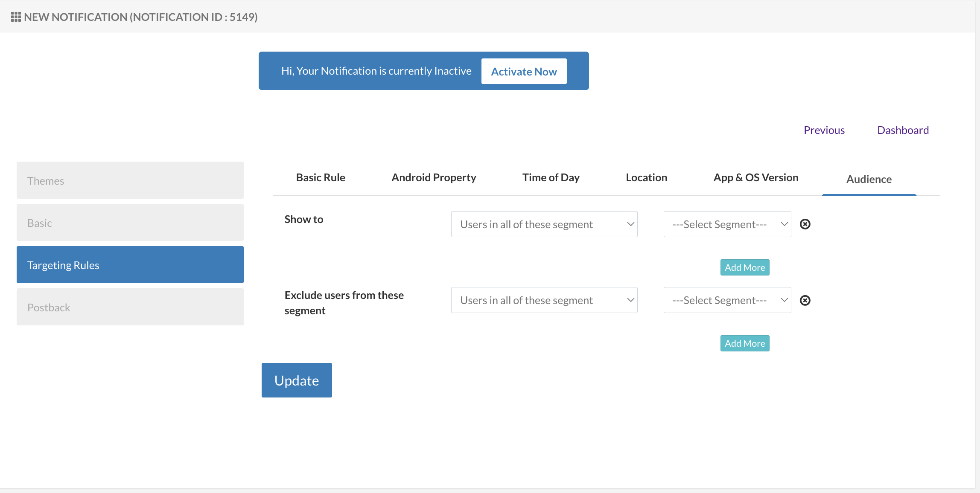This screenshot has width=980, height=493.
Task: Open the Time of Day tab
Action: tap(551, 177)
